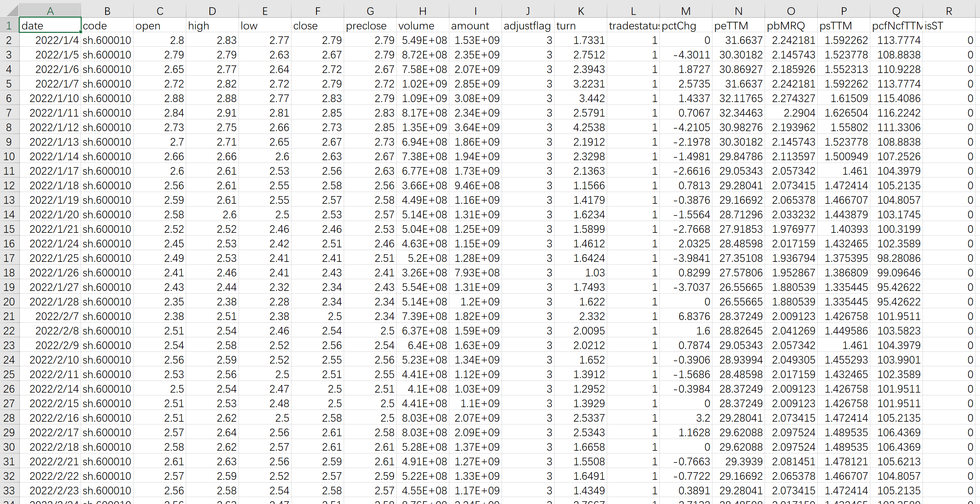Click the 'peTTM' header cell
The width and height of the screenshot is (980, 504).
click(738, 26)
